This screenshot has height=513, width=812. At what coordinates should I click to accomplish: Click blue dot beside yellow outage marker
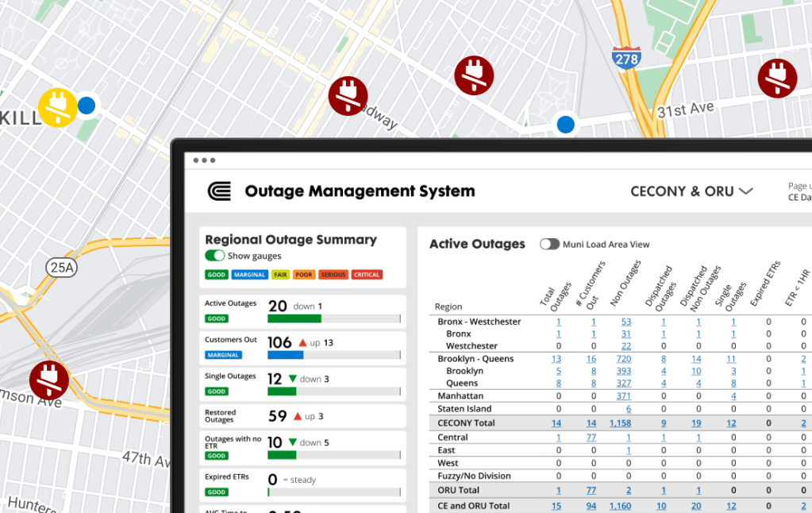click(87, 106)
